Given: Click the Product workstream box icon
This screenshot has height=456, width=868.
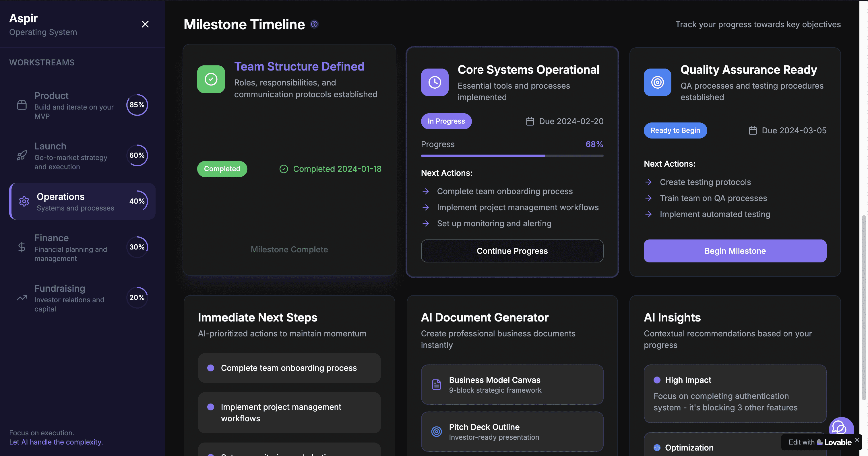Looking at the screenshot, I should click(x=22, y=105).
